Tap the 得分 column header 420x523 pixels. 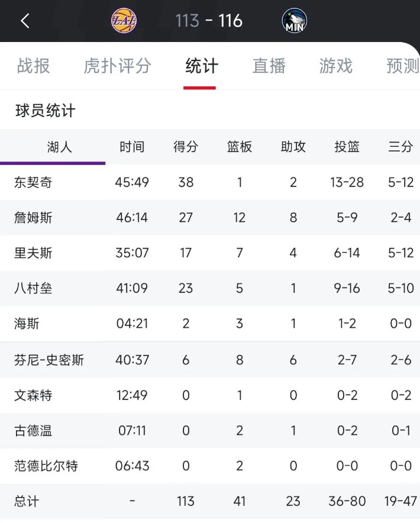(x=186, y=147)
